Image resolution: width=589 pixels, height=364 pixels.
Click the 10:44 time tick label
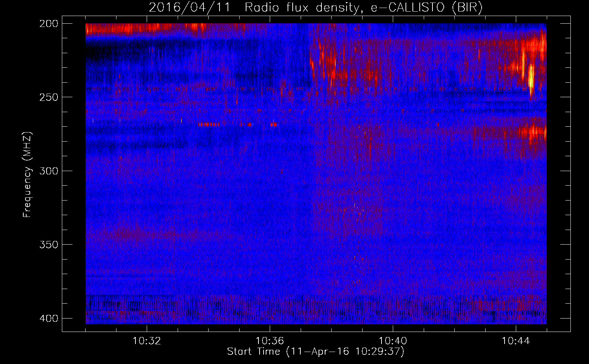(x=516, y=341)
